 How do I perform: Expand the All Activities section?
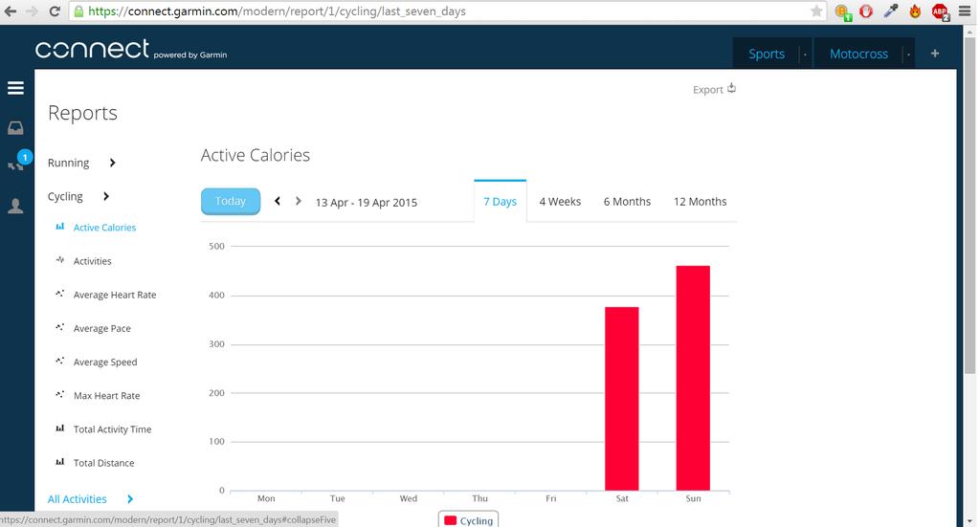130,499
